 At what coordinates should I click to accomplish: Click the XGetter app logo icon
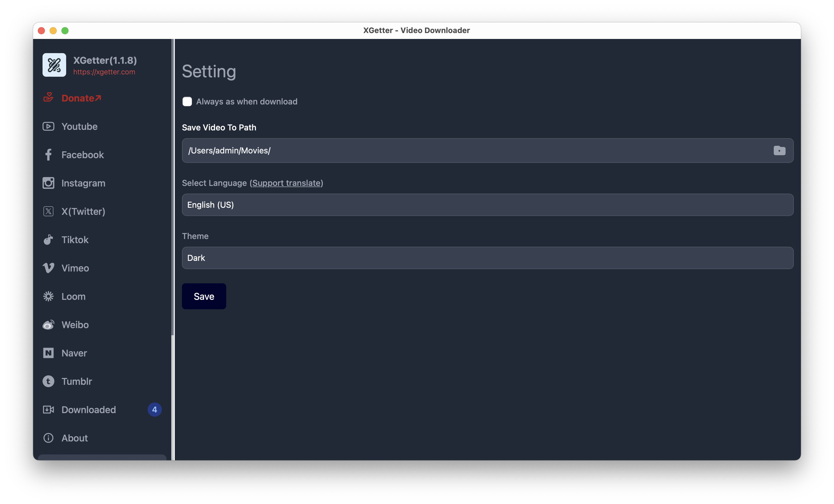(54, 65)
